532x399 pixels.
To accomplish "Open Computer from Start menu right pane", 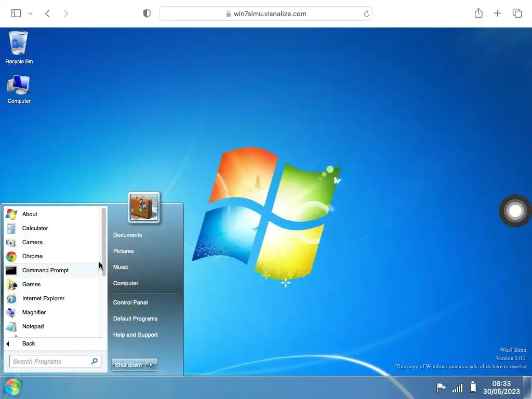I will (126, 283).
